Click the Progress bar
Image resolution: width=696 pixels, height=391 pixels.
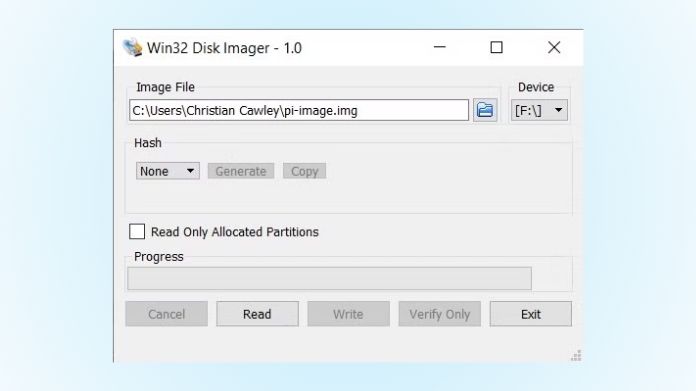coord(329,278)
